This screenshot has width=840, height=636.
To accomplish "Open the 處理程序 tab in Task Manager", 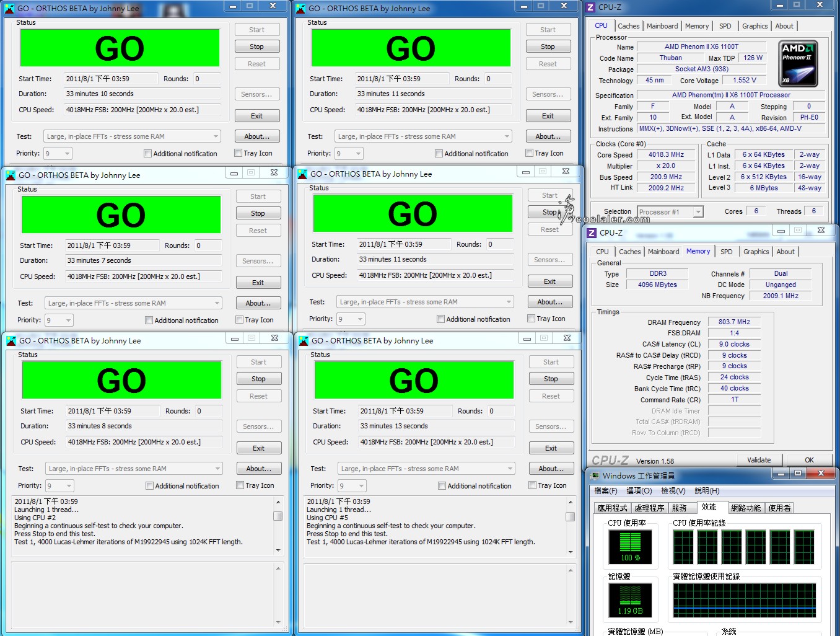I will pyautogui.click(x=649, y=508).
